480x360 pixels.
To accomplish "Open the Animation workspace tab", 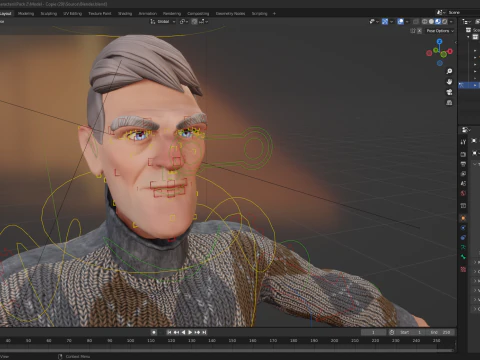I will (148, 14).
